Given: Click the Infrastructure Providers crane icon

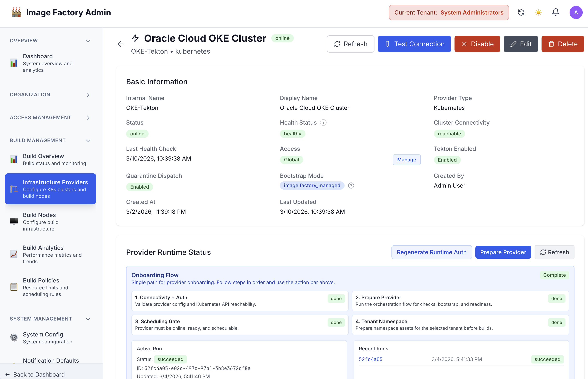Looking at the screenshot, I should point(14,189).
